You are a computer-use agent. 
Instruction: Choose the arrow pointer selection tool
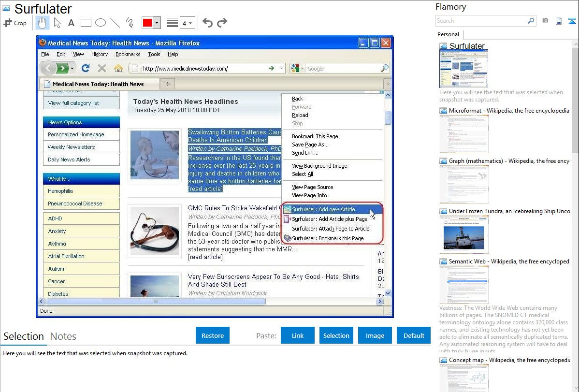coord(57,23)
